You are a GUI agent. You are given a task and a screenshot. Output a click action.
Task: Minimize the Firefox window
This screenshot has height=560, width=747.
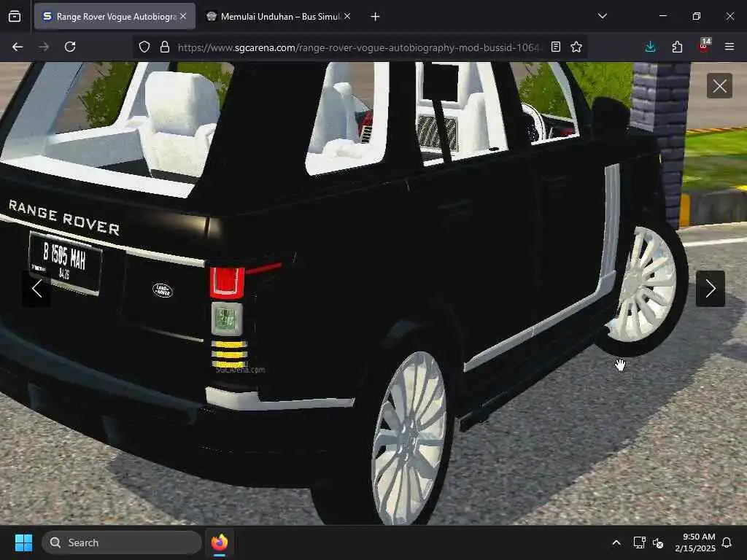point(662,16)
